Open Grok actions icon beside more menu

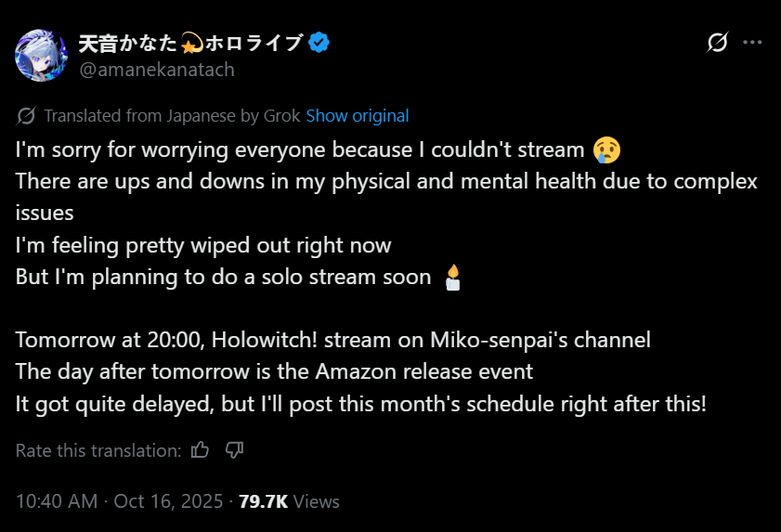(x=717, y=43)
